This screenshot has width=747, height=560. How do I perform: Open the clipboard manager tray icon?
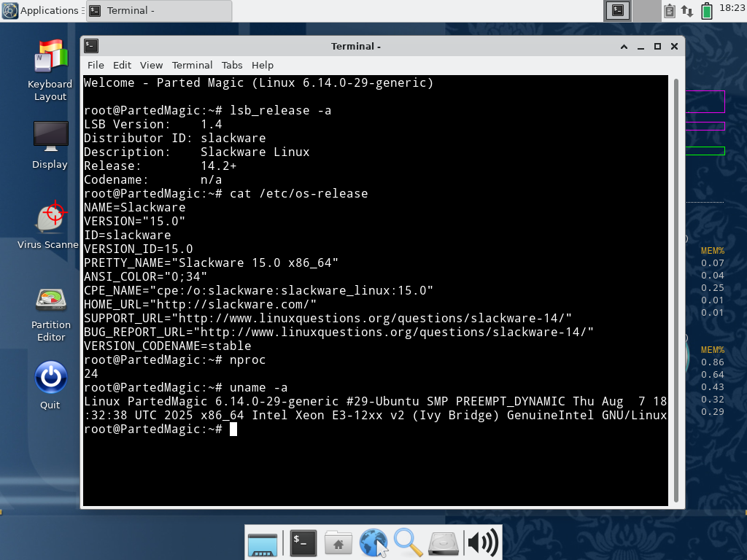tap(670, 10)
